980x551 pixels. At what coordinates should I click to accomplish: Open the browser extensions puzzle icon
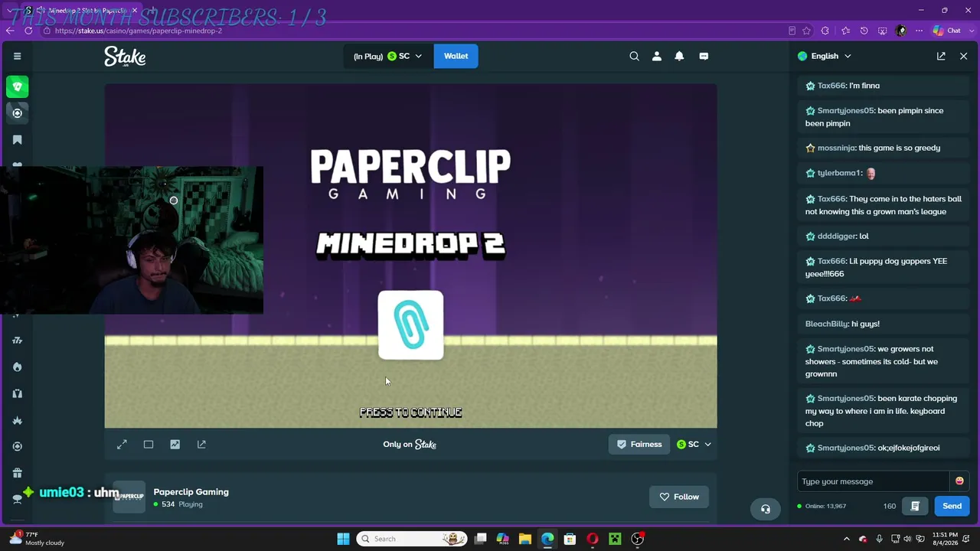[x=825, y=31]
